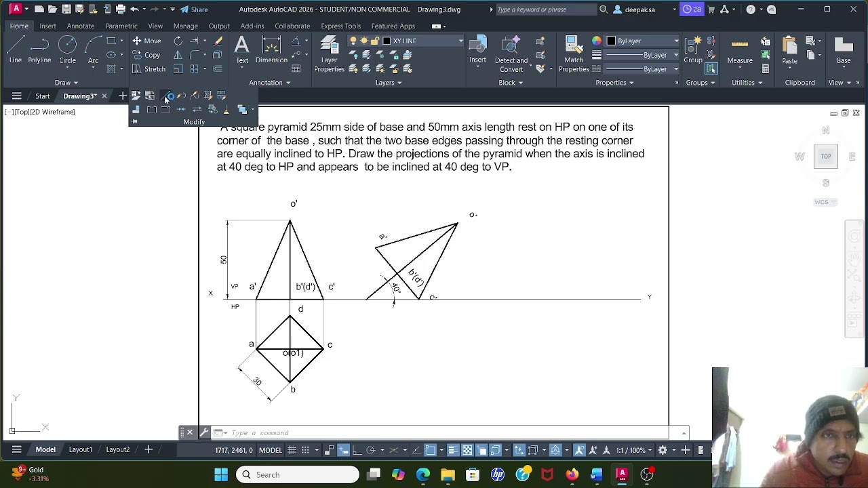Click the Share button
Viewport: 868px width, 488px height.
click(194, 9)
